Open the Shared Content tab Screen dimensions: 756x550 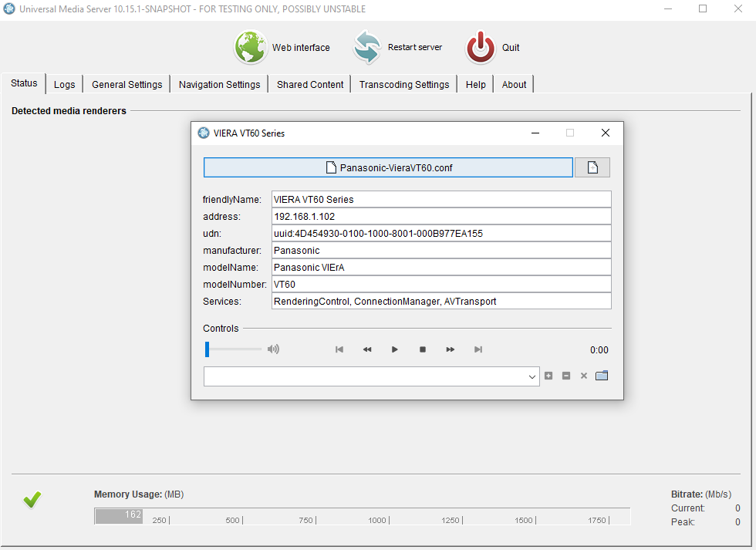click(309, 83)
